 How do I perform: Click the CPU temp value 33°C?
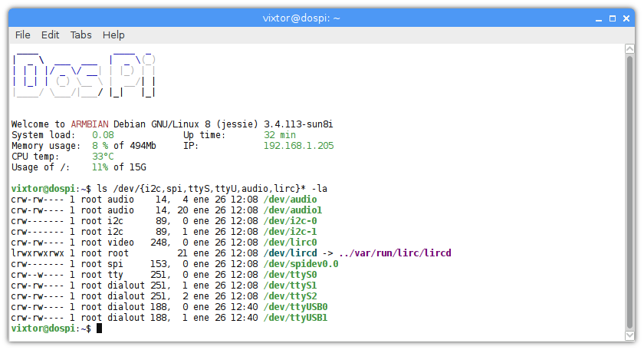click(x=103, y=157)
